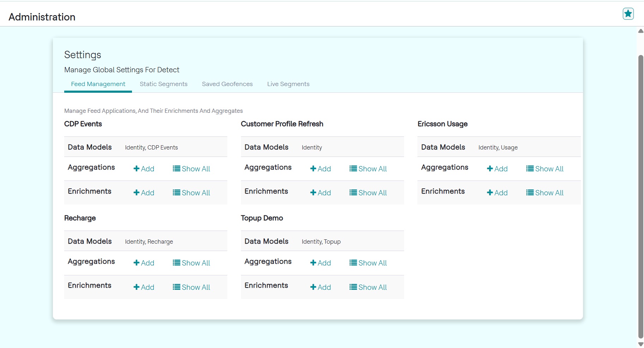Switch to the Static Segments tab
Screen dimensions: 644x348
click(x=163, y=84)
